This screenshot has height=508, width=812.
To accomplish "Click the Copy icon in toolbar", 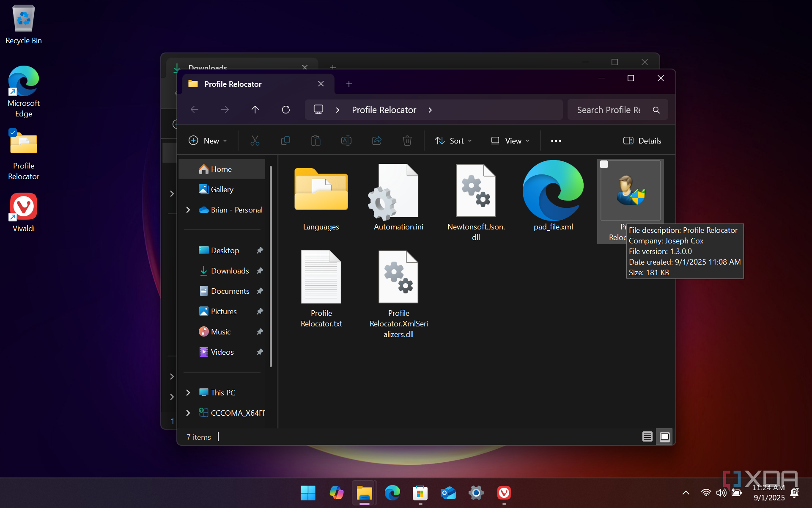I will pos(285,141).
